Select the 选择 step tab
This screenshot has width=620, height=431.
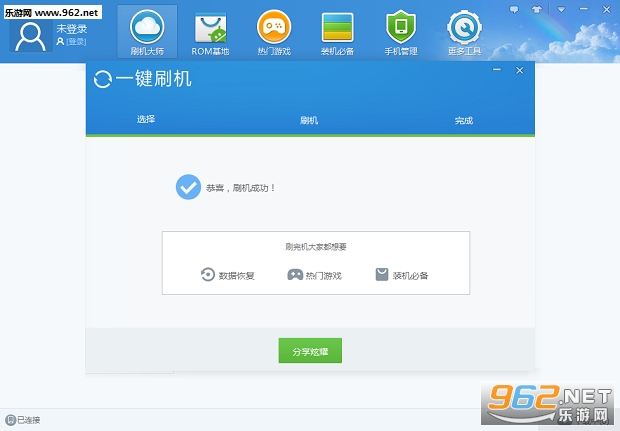(x=146, y=120)
